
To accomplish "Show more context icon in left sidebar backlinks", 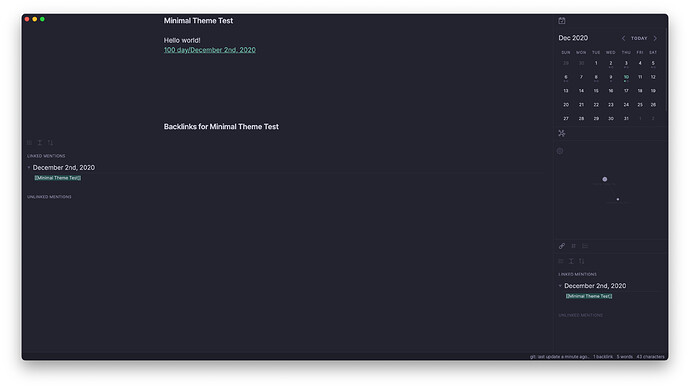I will tap(40, 143).
